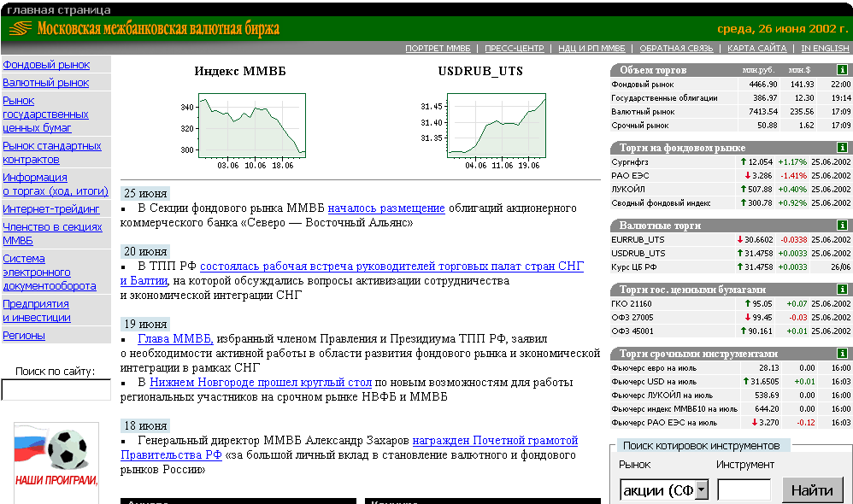Open НДЦ И РП ММВБ menu link

point(591,49)
